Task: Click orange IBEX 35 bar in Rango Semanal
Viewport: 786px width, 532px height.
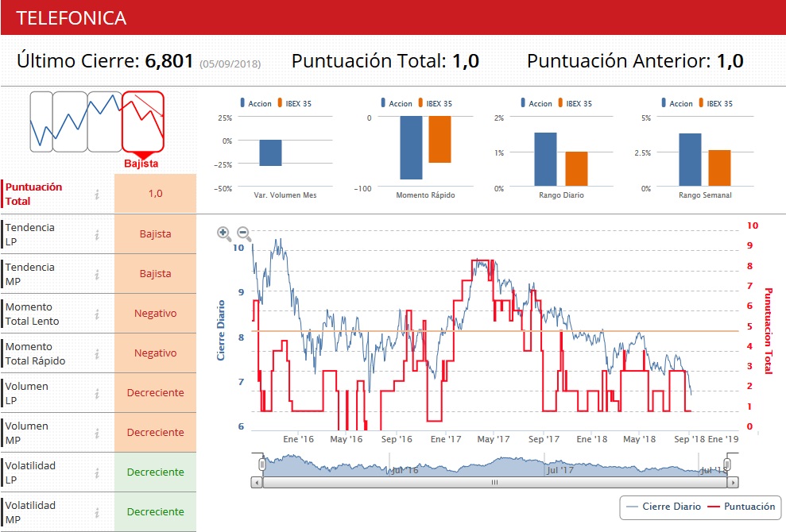Action: click(719, 168)
